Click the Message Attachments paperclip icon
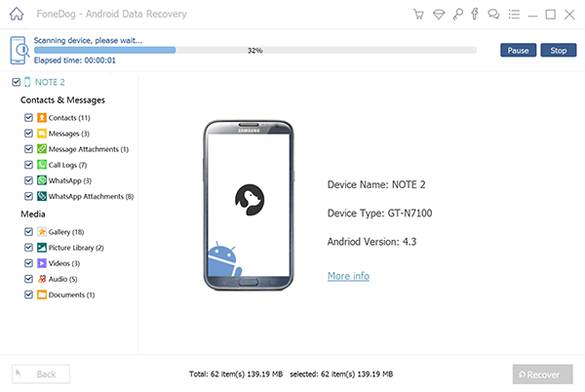 [42, 149]
